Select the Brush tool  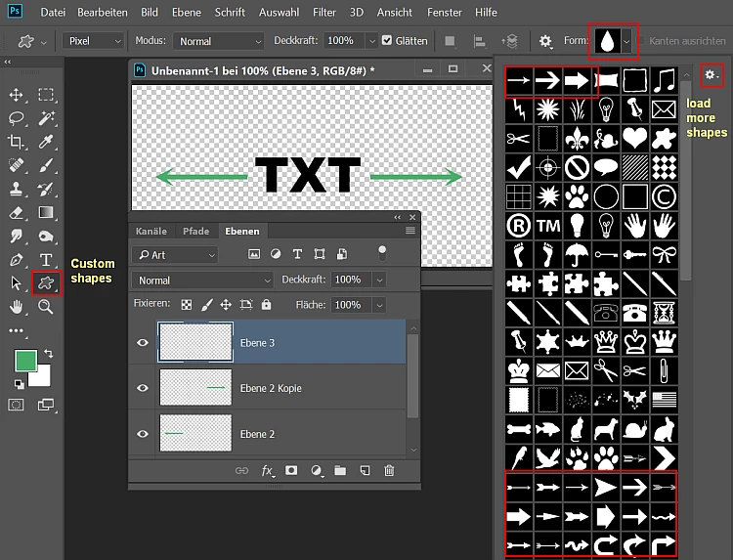(x=46, y=165)
